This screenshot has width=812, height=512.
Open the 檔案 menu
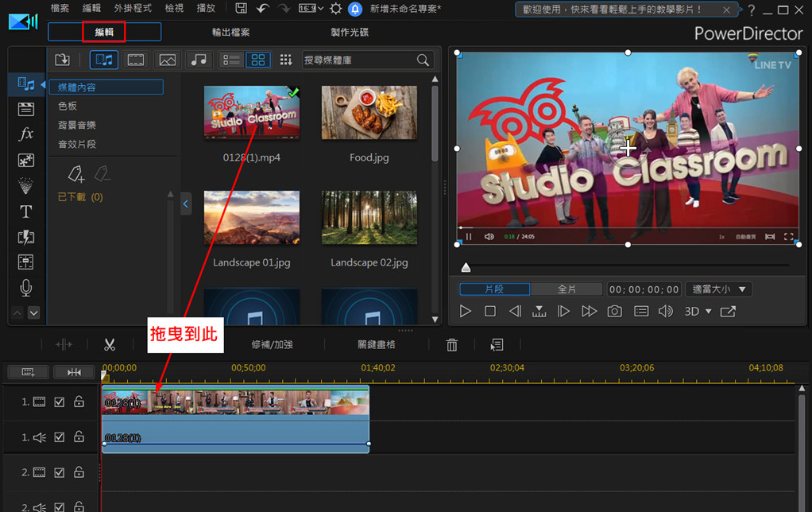(x=60, y=9)
